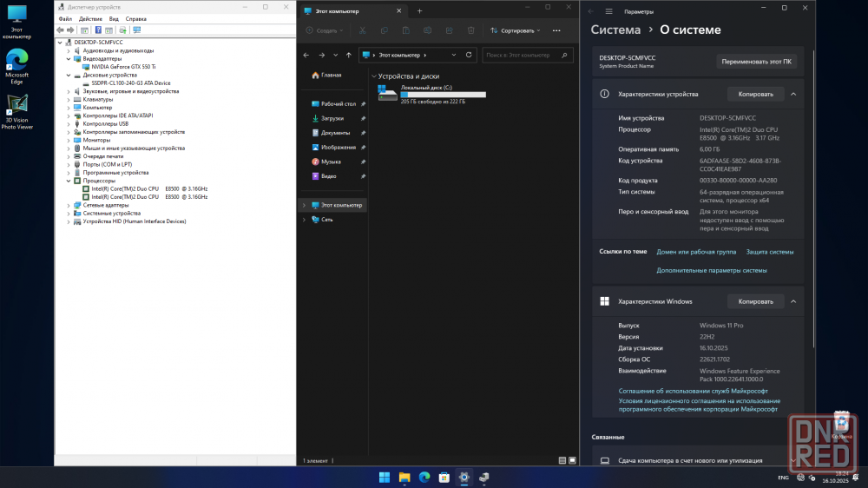868x488 pixels.
Task: Open a new File Explorer tab
Action: coord(419,11)
